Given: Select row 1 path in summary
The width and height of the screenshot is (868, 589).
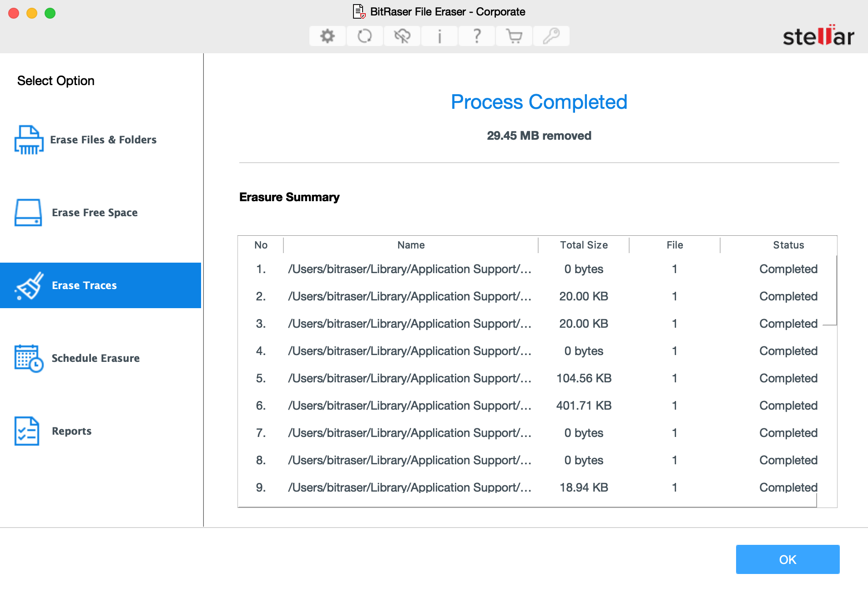Looking at the screenshot, I should [409, 269].
